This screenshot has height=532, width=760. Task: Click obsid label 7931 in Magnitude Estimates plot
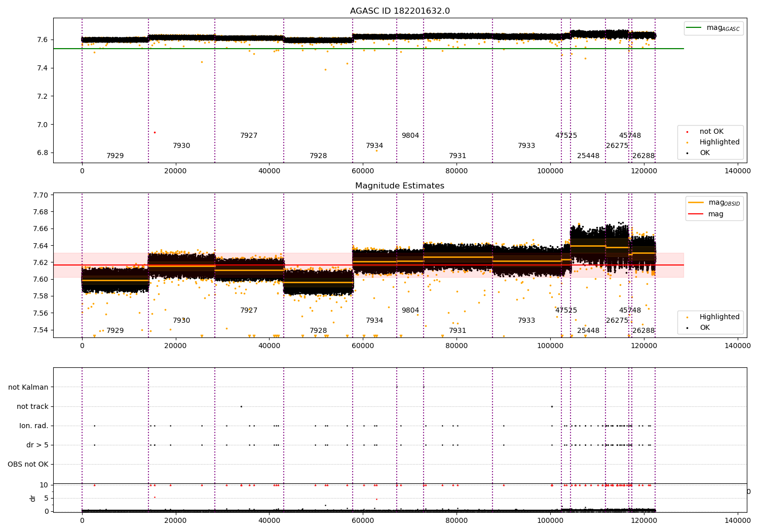point(458,331)
